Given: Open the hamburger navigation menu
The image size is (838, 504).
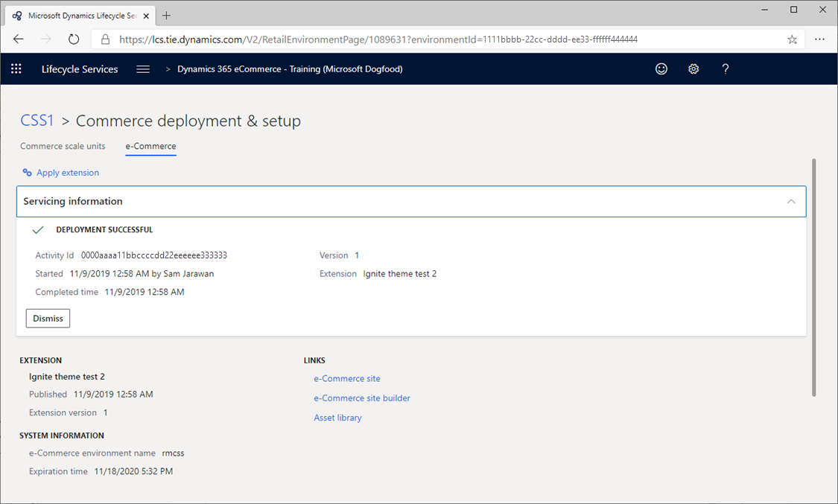Looking at the screenshot, I should point(142,68).
